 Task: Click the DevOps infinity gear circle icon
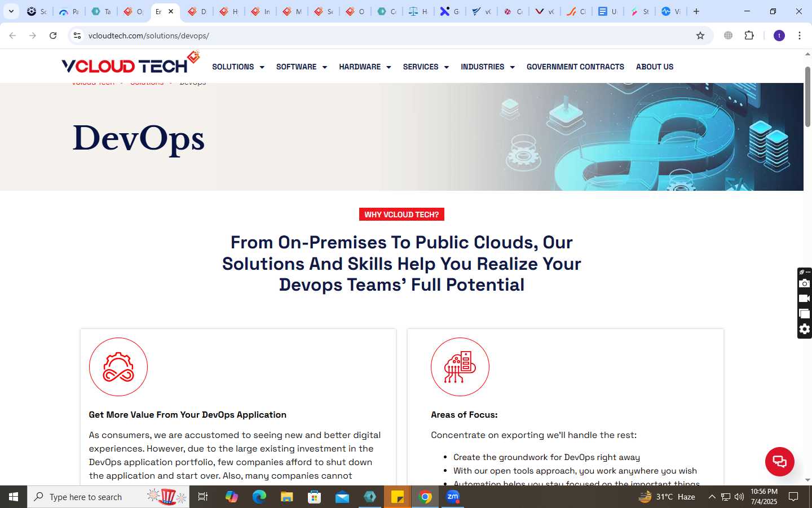[118, 367]
